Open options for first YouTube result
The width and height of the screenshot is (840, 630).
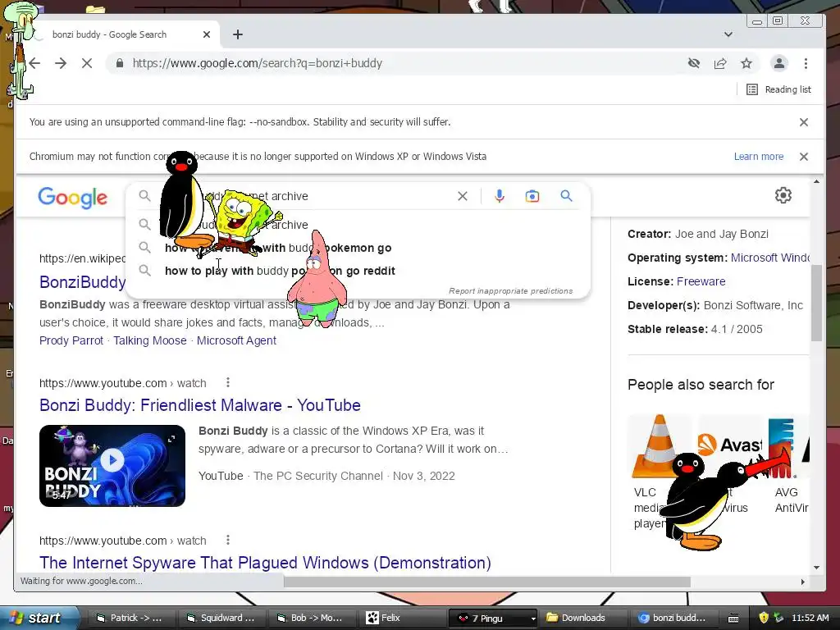coord(228,382)
